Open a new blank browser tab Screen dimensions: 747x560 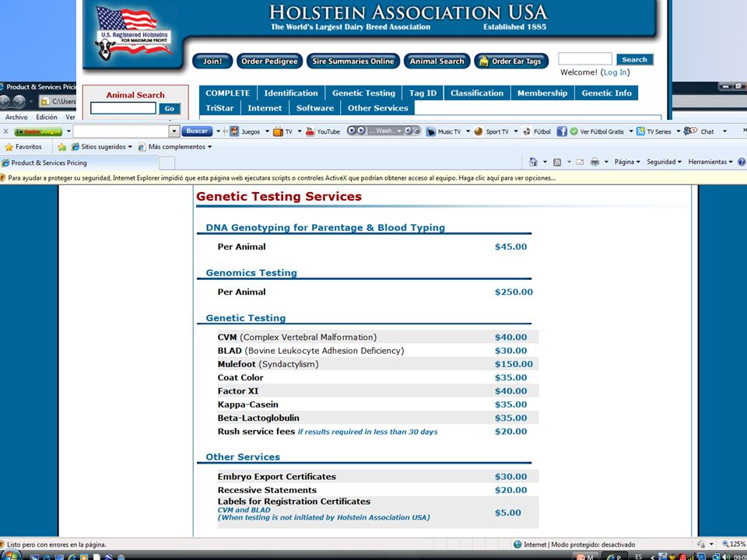(167, 163)
